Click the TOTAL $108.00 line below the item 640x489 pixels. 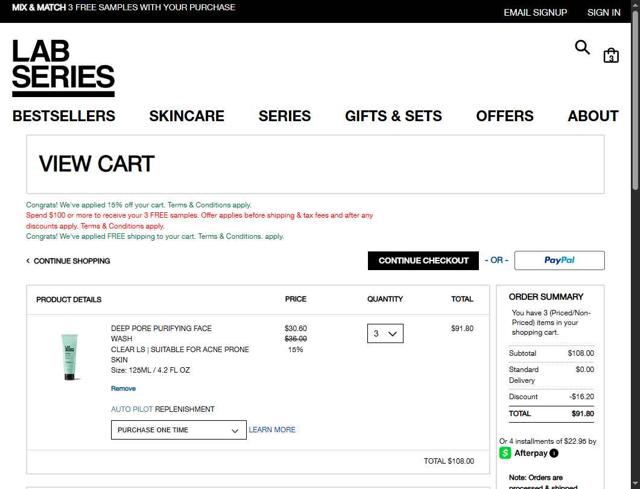click(449, 461)
